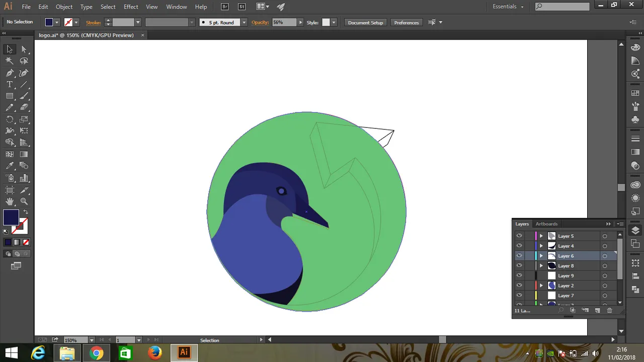Click the target circle for Layer 6

(x=605, y=256)
